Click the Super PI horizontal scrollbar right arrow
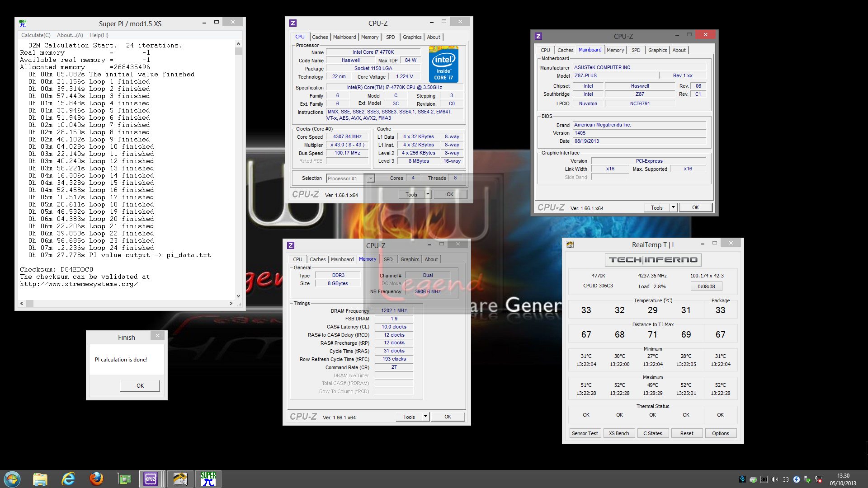Image resolution: width=868 pixels, height=488 pixels. pos(231,304)
